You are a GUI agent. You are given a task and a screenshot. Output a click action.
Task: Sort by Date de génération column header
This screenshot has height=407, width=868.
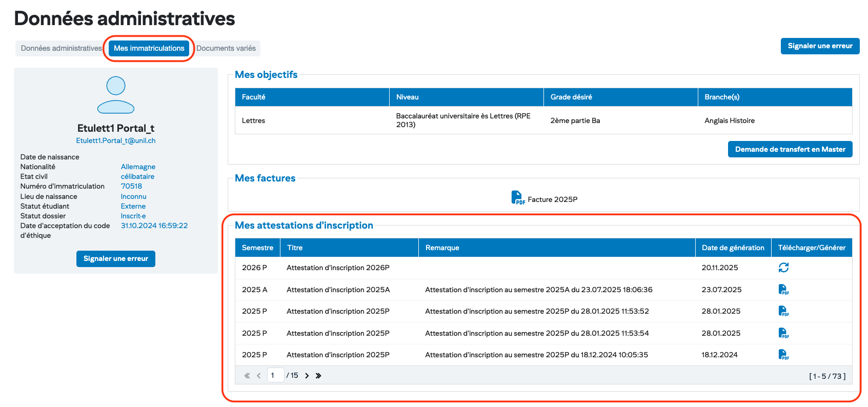coord(733,248)
